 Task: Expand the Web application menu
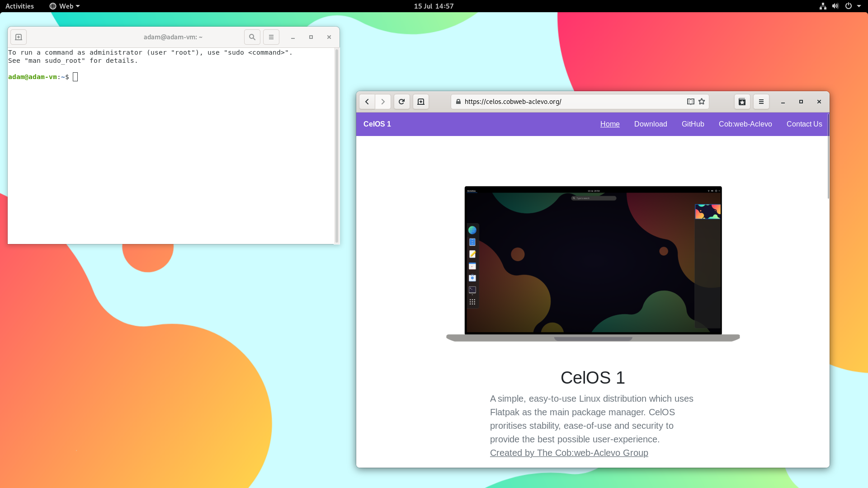pyautogui.click(x=65, y=6)
